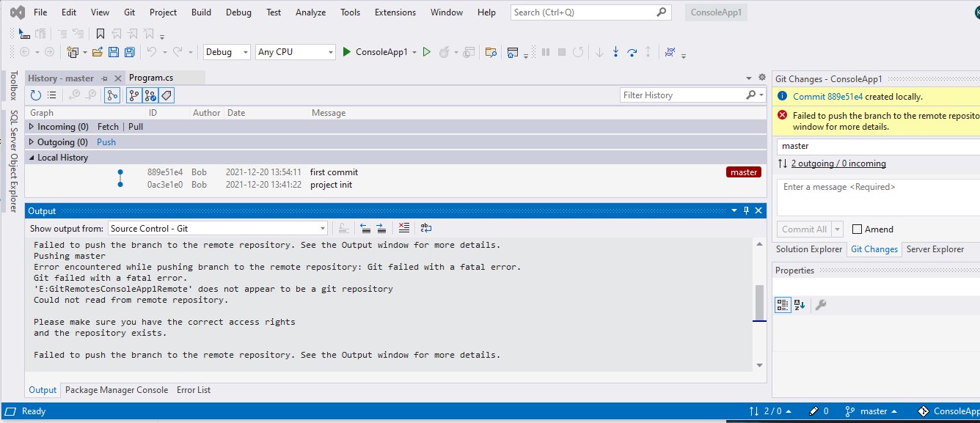Viewport: 980px width, 423px height.
Task: Click the Fetch link in Incoming row
Action: [x=108, y=127]
